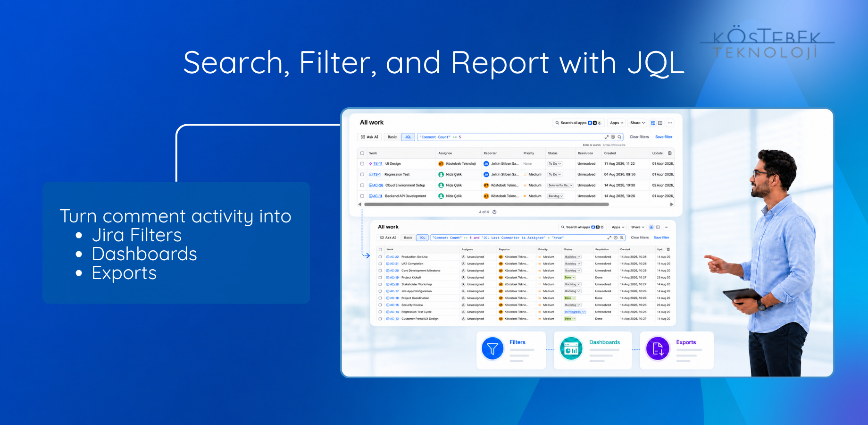Click the horizontal scrollbar under the upper table
The height and width of the screenshot is (425, 868).
click(485, 204)
